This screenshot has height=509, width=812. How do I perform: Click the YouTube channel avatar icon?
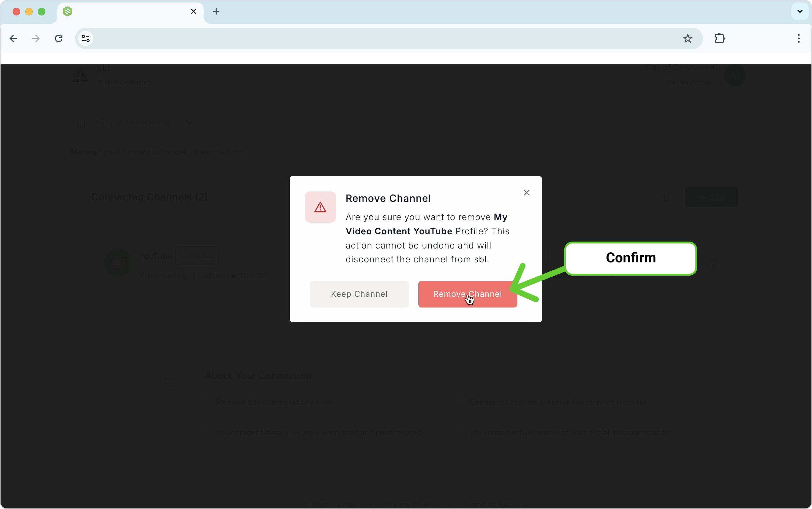[x=118, y=263]
